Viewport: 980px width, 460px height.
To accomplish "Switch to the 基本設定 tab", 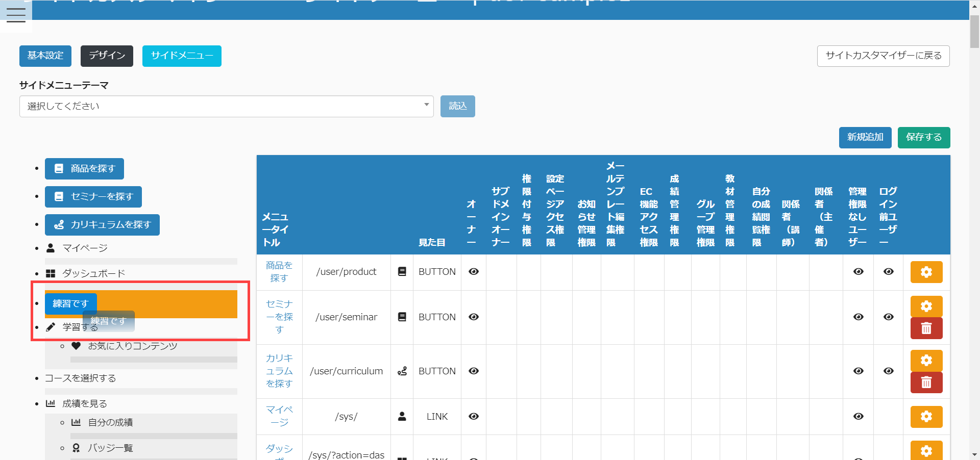I will coord(45,56).
